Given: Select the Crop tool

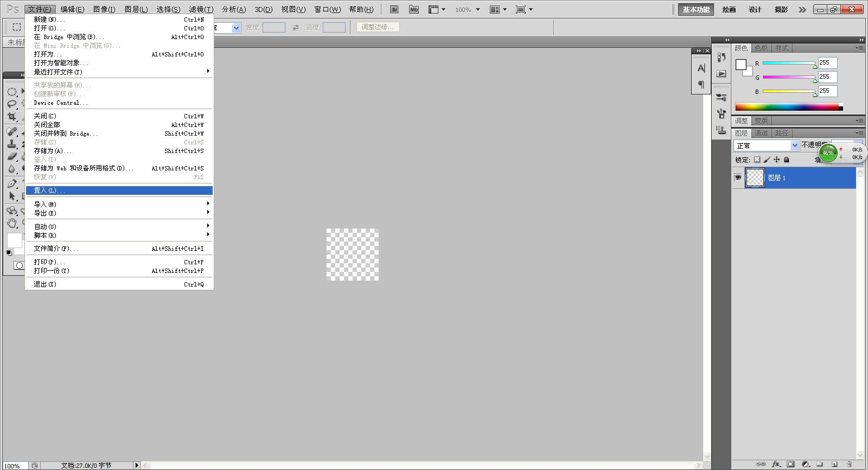Looking at the screenshot, I should pyautogui.click(x=11, y=116).
